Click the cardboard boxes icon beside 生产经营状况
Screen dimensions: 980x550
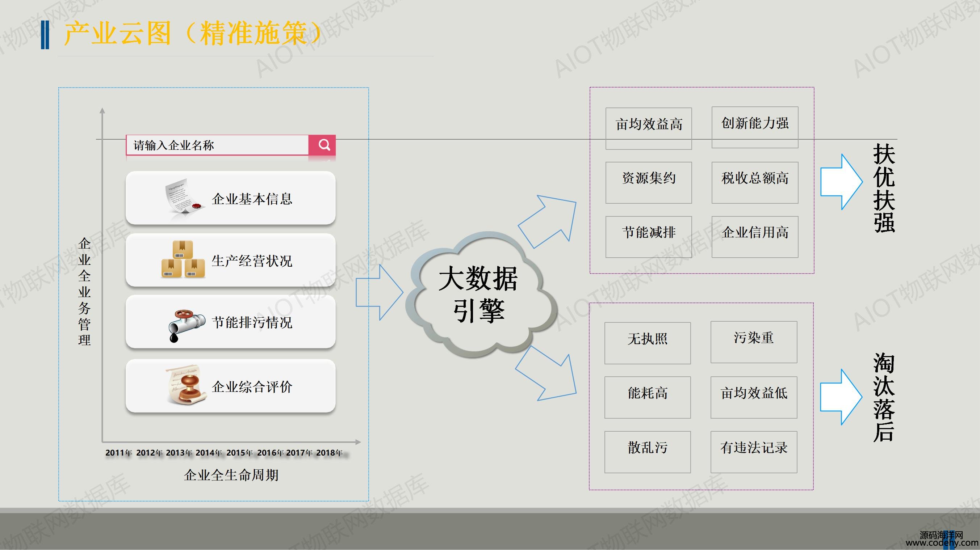(x=183, y=259)
